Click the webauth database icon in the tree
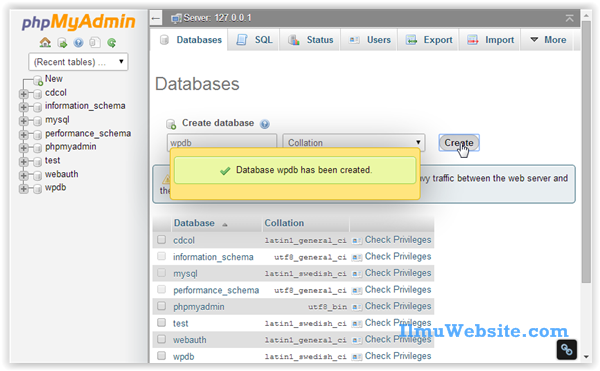 click(37, 176)
